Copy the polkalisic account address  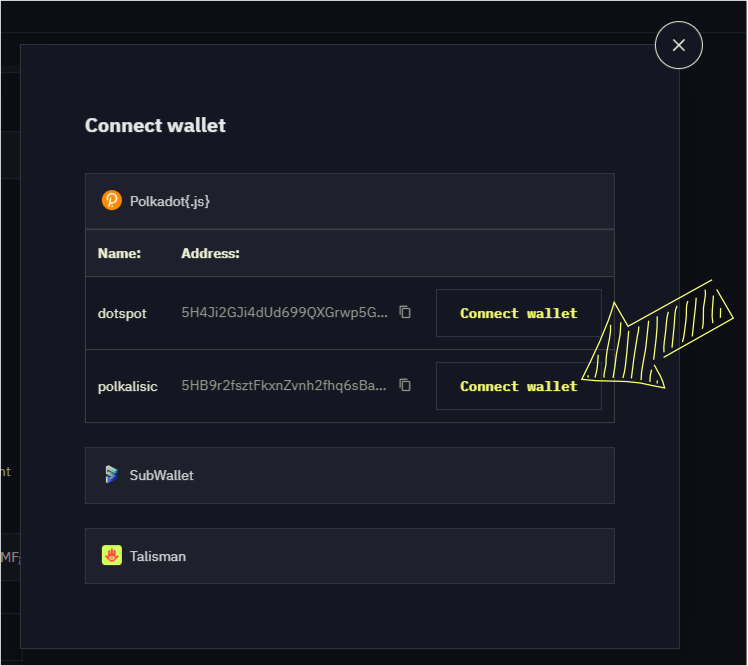pyautogui.click(x=405, y=385)
